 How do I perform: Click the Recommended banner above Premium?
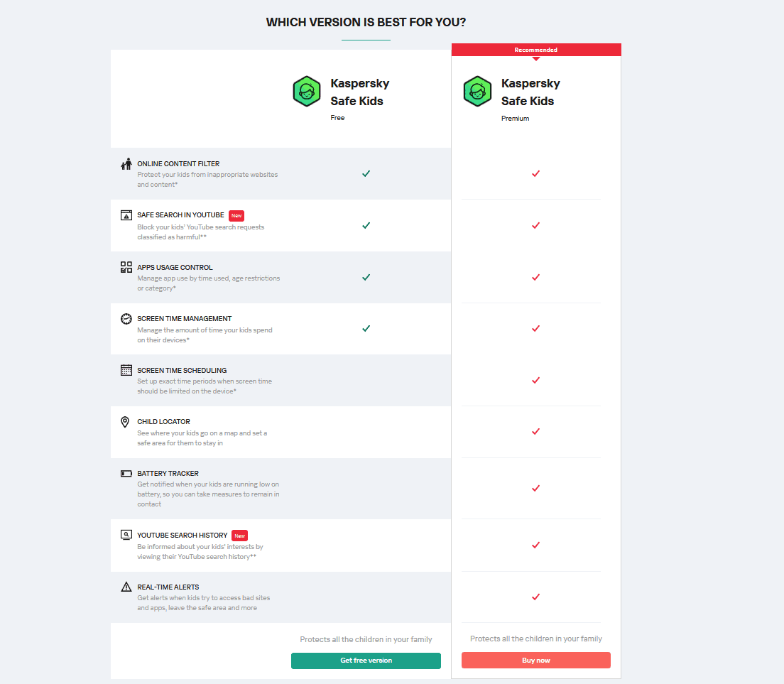tap(536, 50)
